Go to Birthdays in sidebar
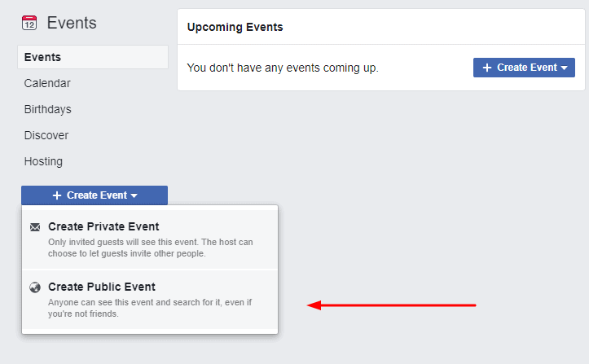Screen dimensions: 589x364 click(48, 109)
